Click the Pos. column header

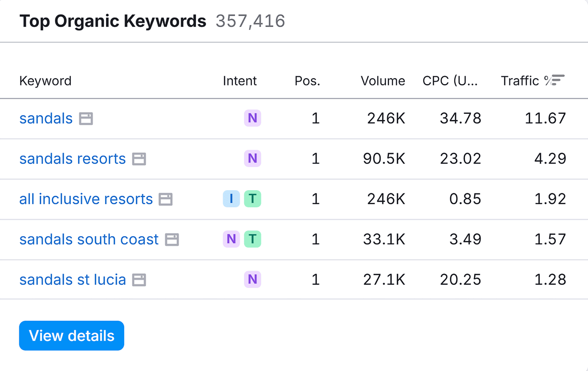[307, 80]
